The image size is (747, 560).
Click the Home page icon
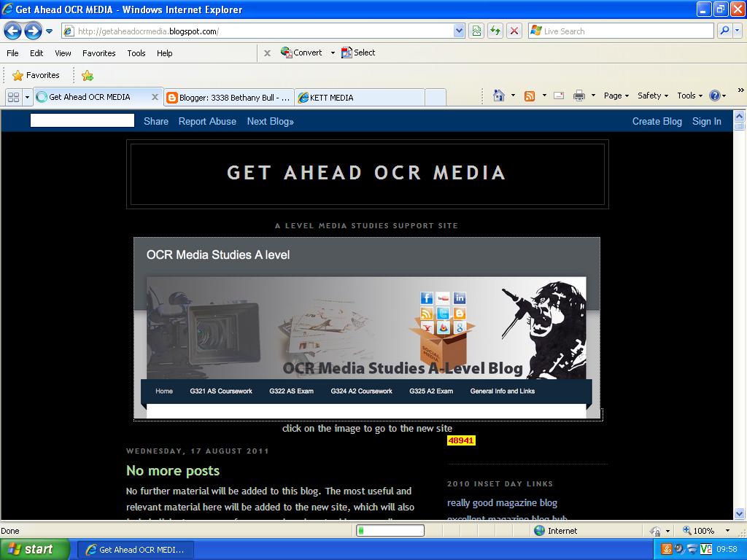499,96
